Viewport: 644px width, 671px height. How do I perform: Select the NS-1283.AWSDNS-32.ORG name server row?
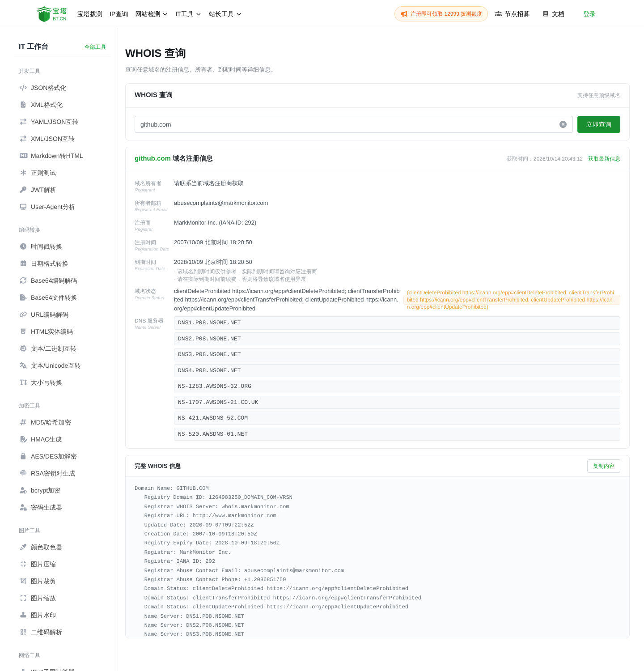tap(397, 386)
